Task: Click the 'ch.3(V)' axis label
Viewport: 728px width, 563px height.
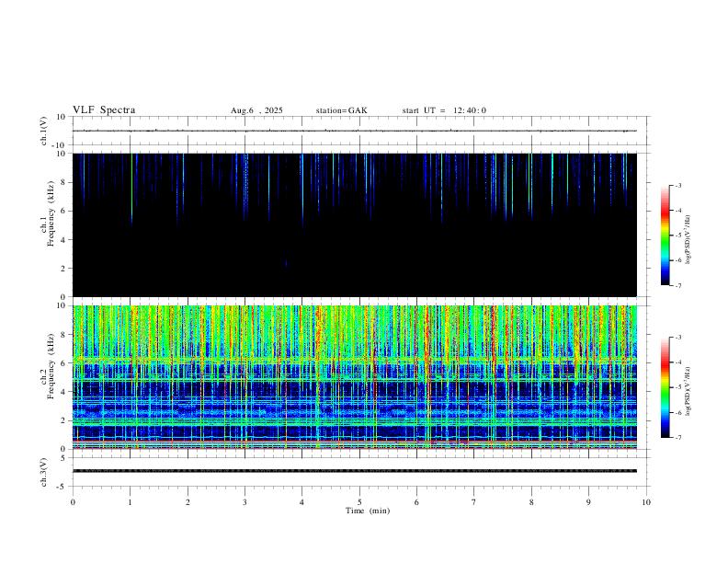Action: (x=44, y=472)
